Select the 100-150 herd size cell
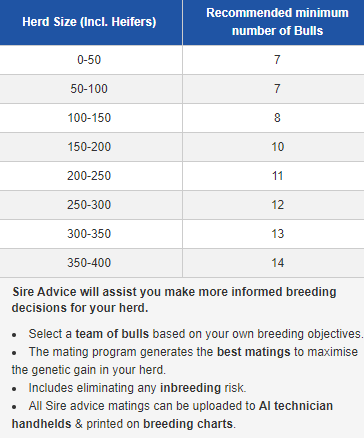The width and height of the screenshot is (364, 438). click(x=91, y=118)
